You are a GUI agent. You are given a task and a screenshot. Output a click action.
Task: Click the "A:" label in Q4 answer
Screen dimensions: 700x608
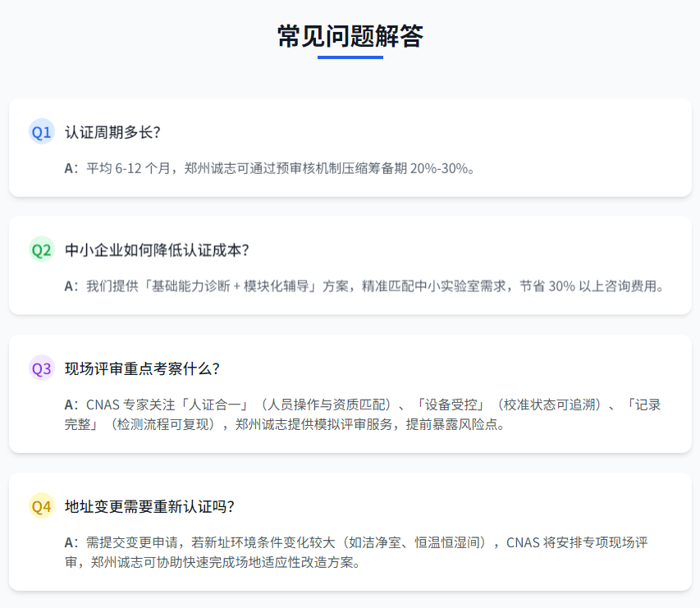click(x=71, y=542)
